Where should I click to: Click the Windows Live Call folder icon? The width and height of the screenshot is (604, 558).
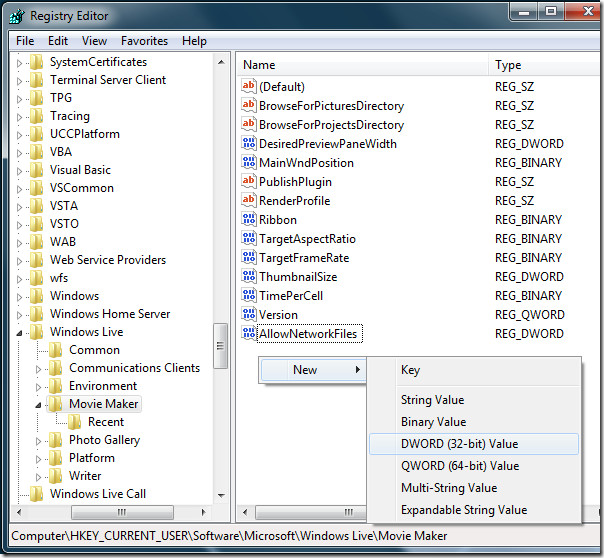(37, 494)
